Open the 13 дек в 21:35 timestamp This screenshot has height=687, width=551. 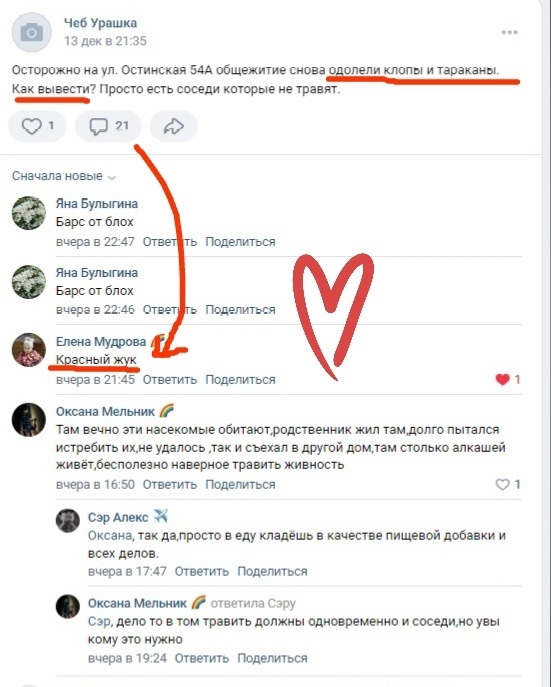click(x=105, y=41)
